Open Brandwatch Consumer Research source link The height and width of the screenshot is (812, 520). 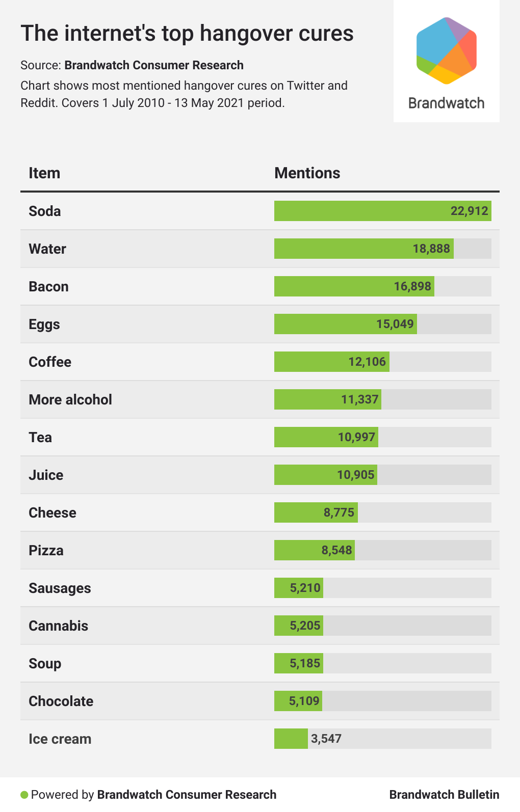153,65
